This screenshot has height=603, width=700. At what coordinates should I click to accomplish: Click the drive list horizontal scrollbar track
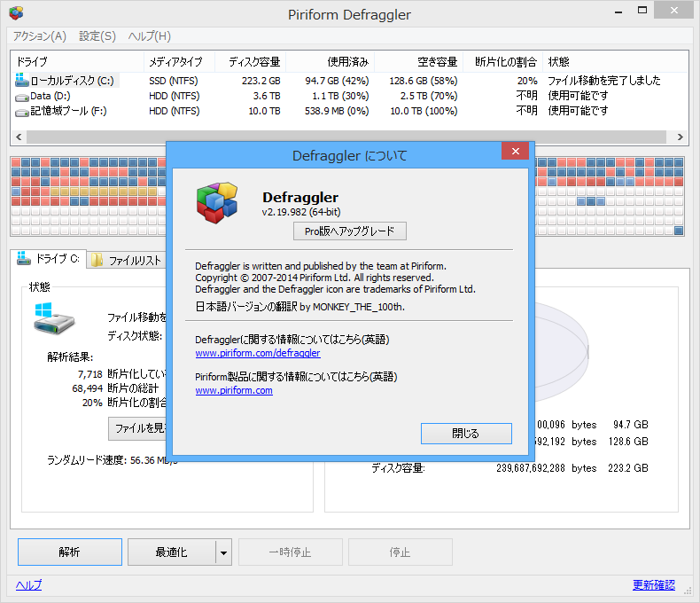click(346, 137)
